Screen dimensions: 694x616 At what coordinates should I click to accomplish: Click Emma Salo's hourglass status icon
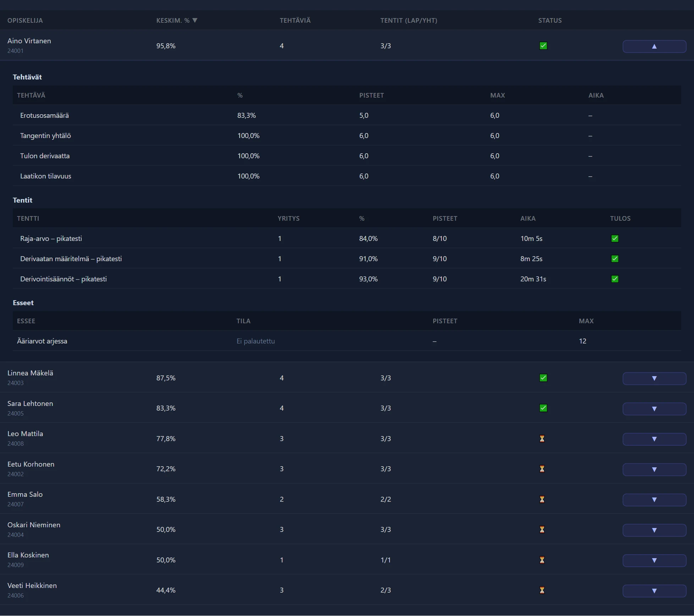(542, 499)
